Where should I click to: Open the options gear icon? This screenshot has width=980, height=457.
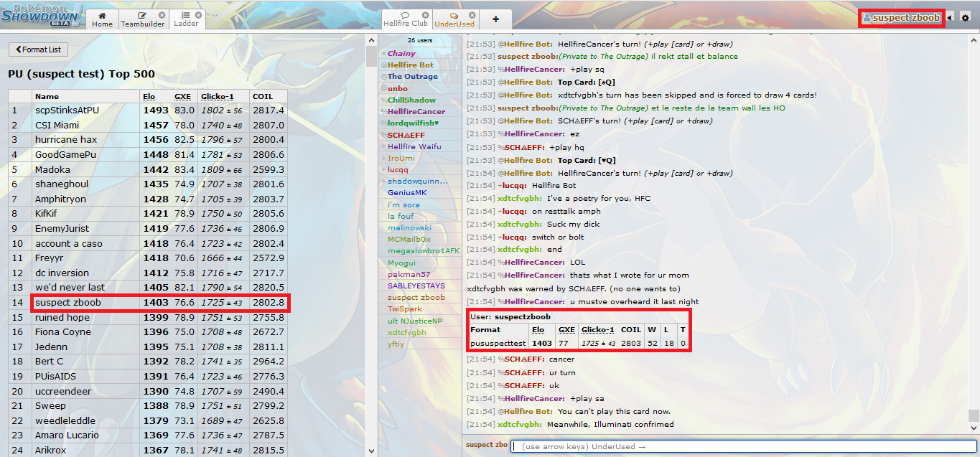[965, 17]
